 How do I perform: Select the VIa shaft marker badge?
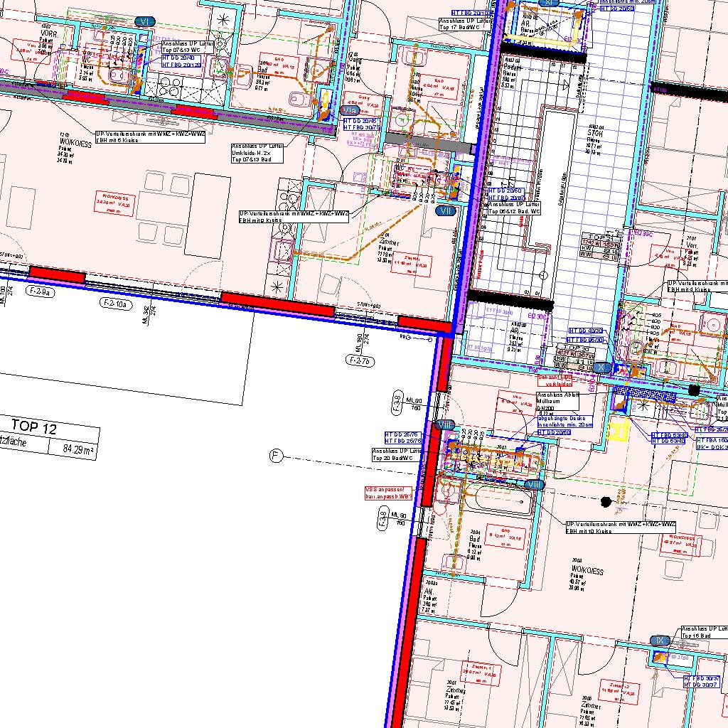pos(349,110)
